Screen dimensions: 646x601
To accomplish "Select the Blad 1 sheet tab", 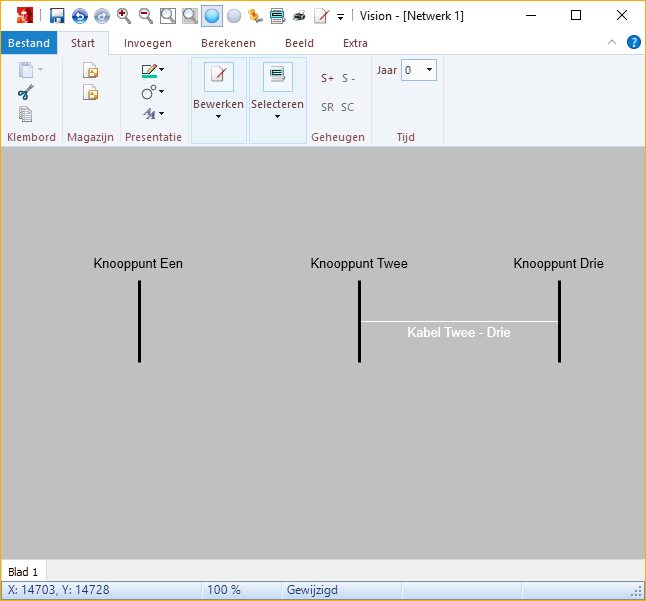I will click(x=24, y=571).
